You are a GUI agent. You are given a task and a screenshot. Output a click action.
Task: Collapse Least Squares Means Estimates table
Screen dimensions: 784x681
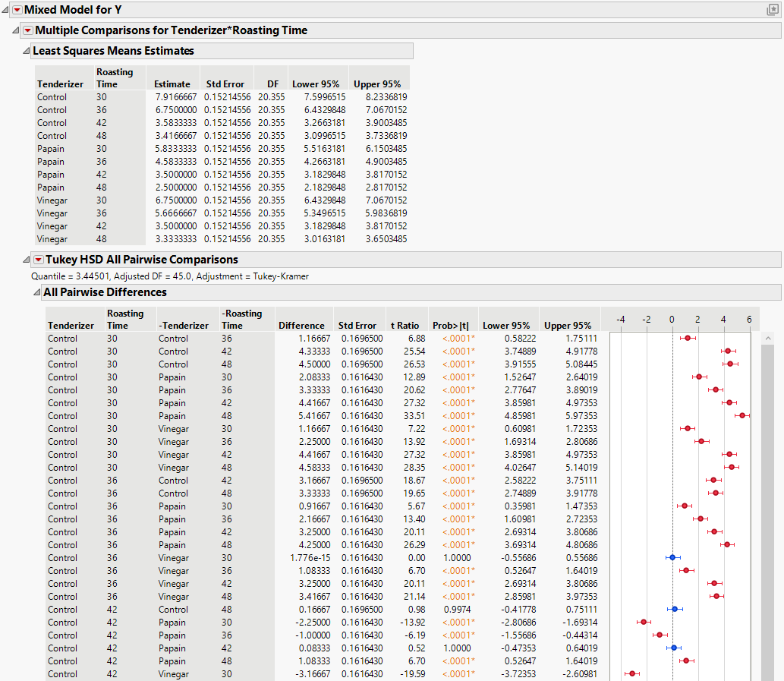tap(27, 51)
